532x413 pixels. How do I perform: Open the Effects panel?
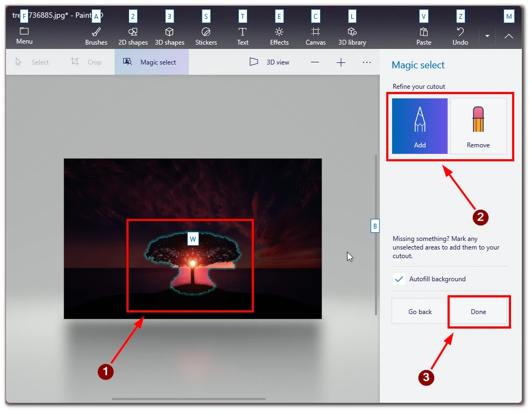[279, 36]
